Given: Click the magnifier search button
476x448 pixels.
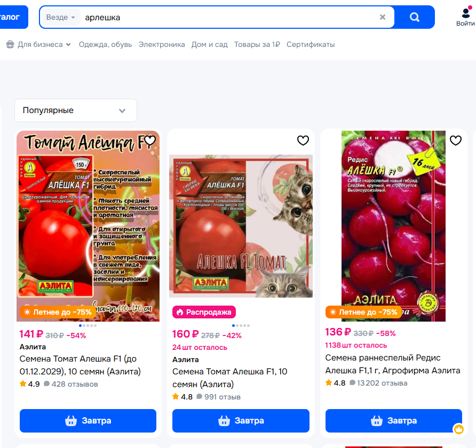Looking at the screenshot, I should (x=415, y=17).
